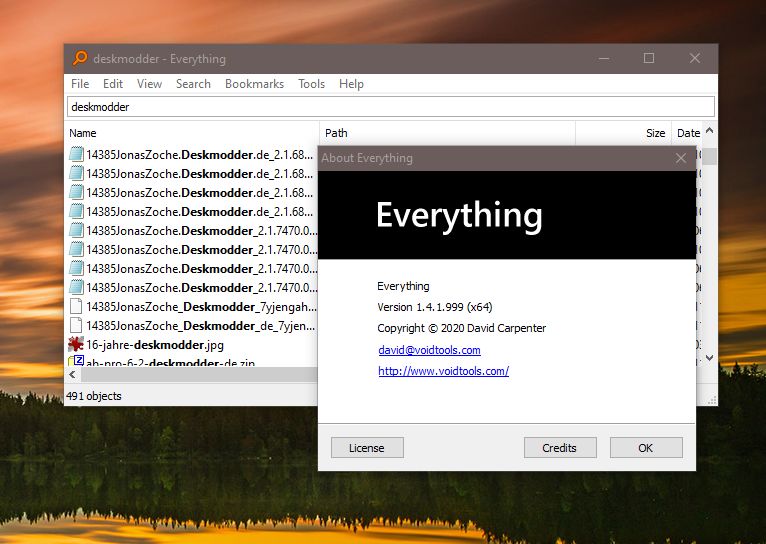Click the ab-pro-6-2-deskmodder-de.zip archive icon
Viewport: 766px width, 544px height.
tap(76, 361)
